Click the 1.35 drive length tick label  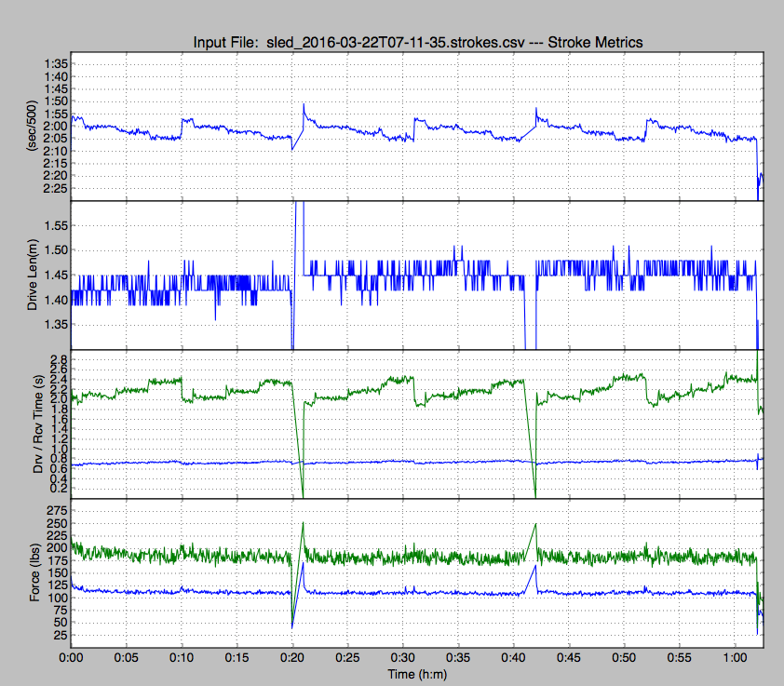[x=53, y=325]
